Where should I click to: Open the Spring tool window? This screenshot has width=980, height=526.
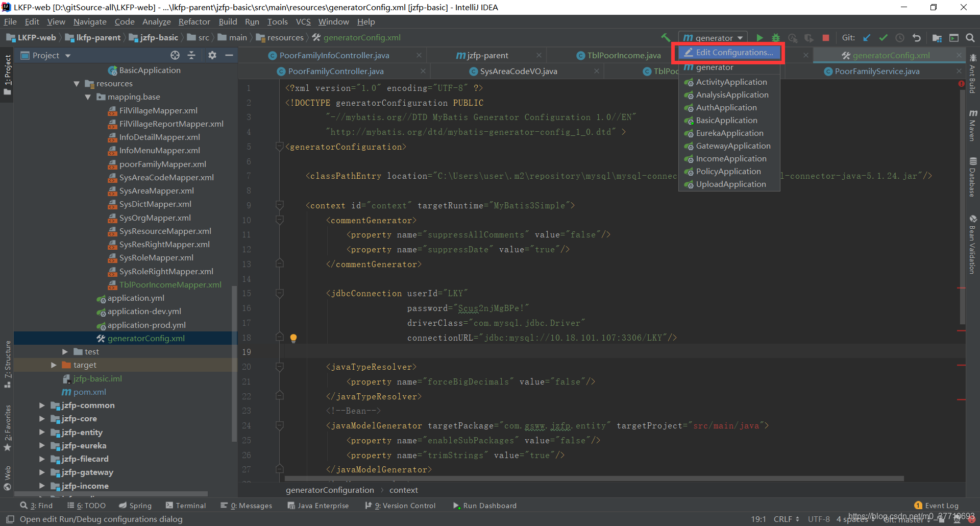(135, 506)
